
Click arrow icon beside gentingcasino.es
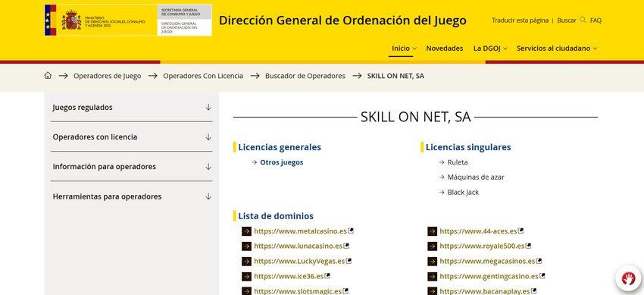point(432,276)
